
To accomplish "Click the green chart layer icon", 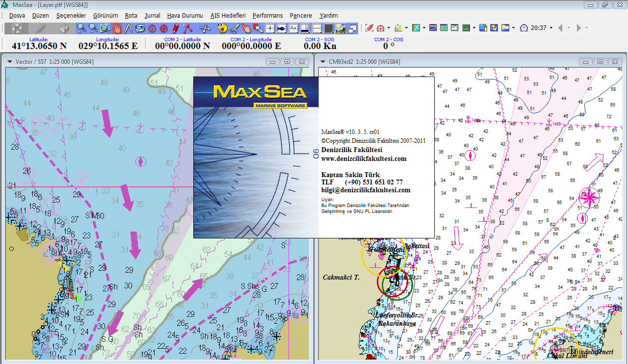I will tap(416, 28).
